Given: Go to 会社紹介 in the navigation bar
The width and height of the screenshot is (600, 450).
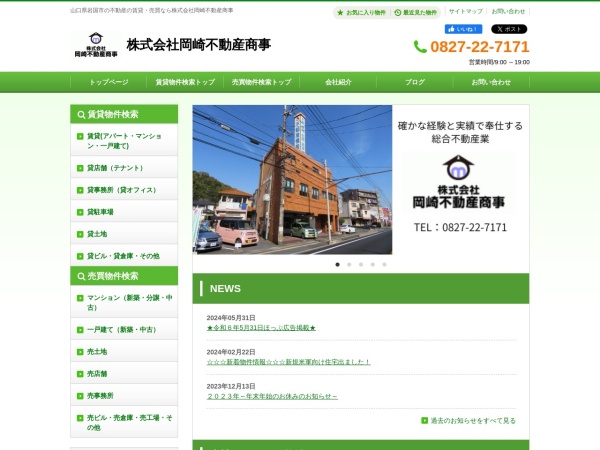Looking at the screenshot, I should coord(338,82).
